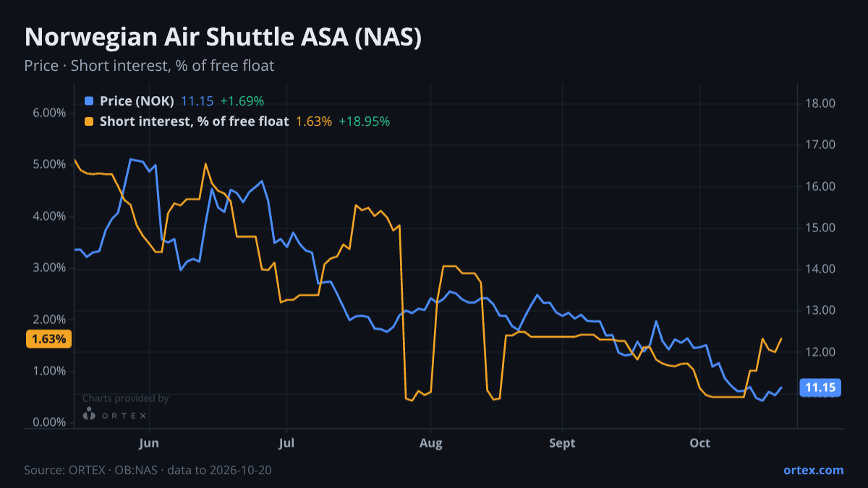Toggle the Price (NOK) legend label
The width and height of the screenshot is (868, 488).
coord(137,101)
